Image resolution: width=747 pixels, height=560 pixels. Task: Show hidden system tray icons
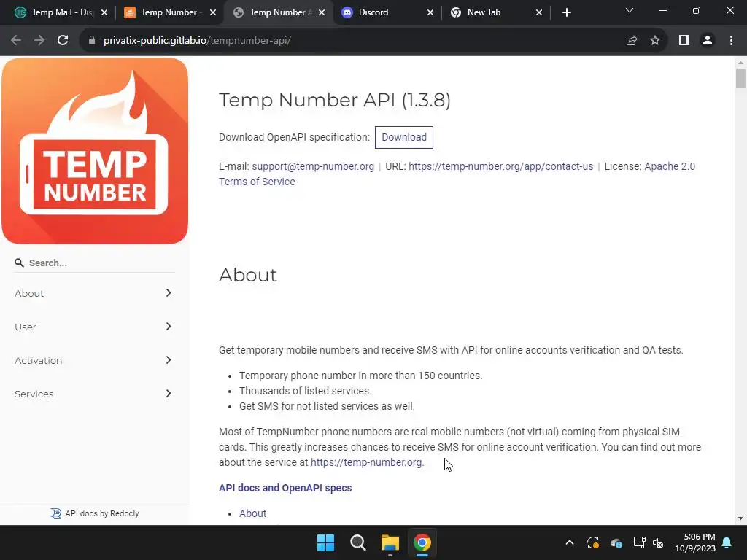569,542
